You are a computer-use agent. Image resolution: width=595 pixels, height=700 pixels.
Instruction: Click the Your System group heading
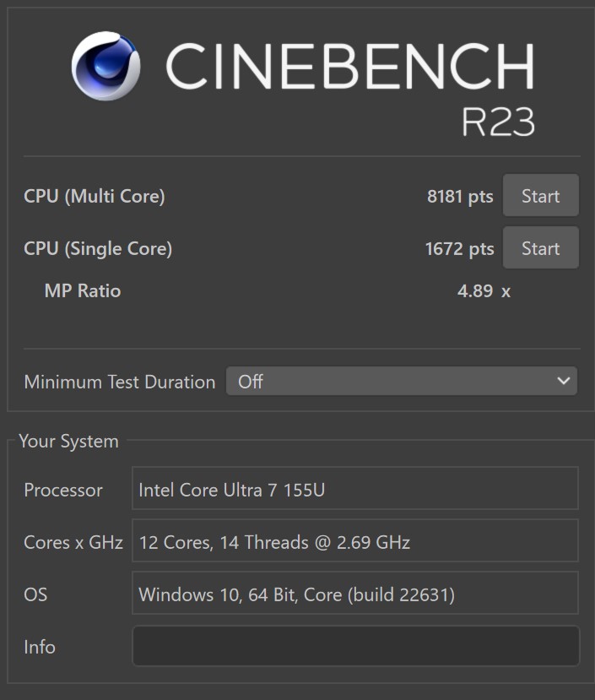pyautogui.click(x=68, y=442)
